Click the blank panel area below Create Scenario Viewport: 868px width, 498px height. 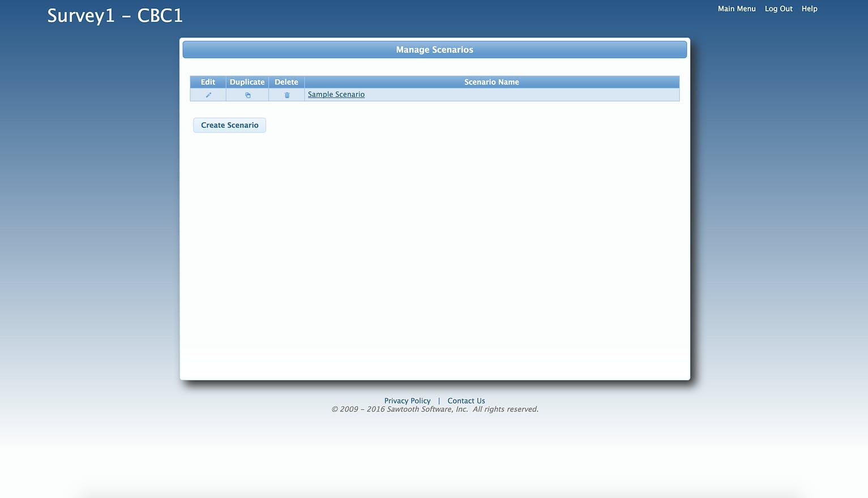pos(435,255)
